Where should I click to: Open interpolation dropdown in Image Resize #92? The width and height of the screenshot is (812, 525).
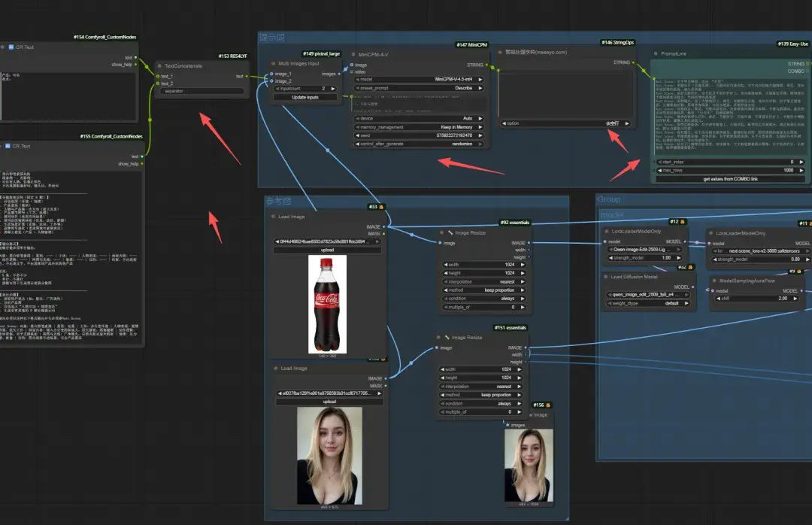click(484, 281)
